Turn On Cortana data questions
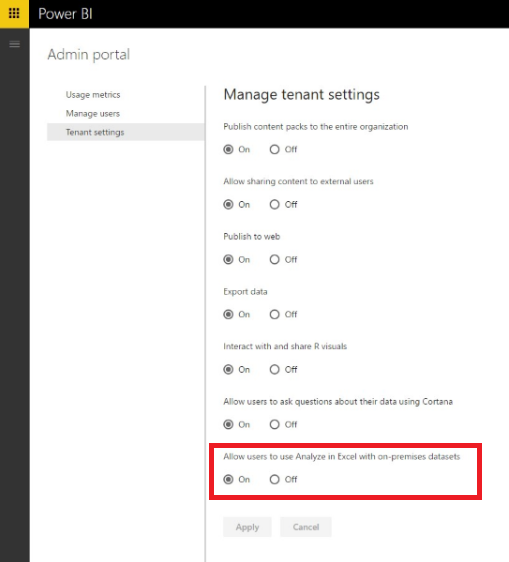This screenshot has height=562, width=509. [x=228, y=425]
